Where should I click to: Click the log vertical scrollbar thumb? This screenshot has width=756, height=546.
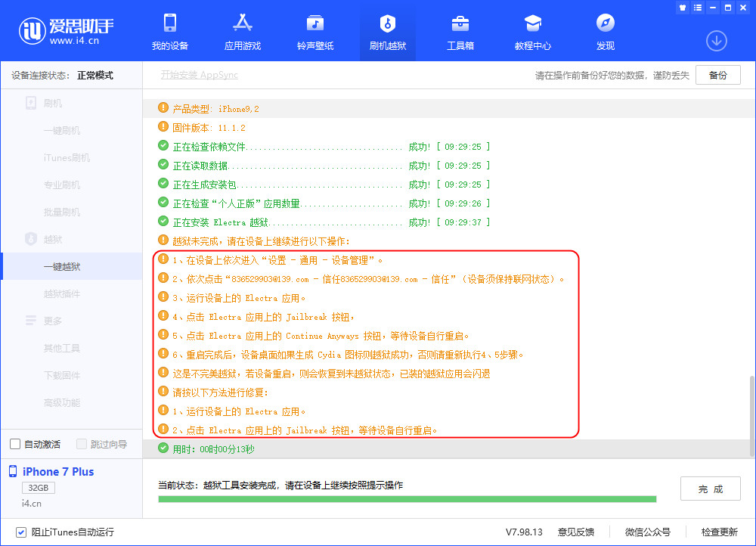[751, 416]
